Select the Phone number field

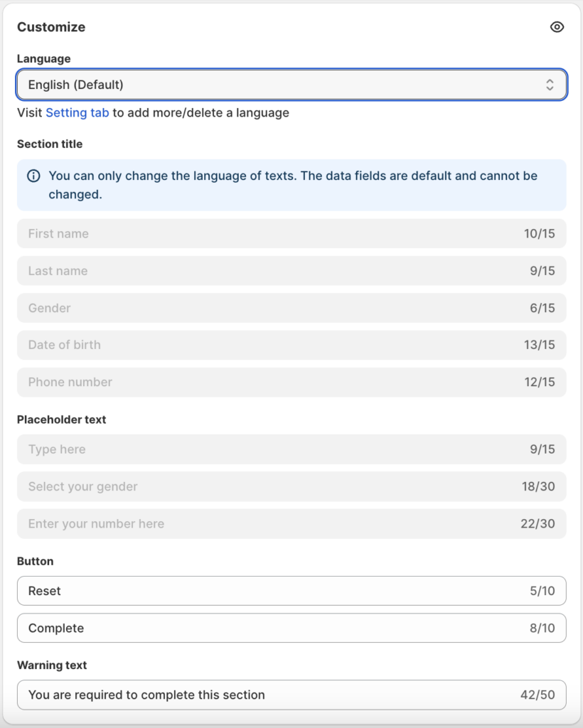point(270,382)
